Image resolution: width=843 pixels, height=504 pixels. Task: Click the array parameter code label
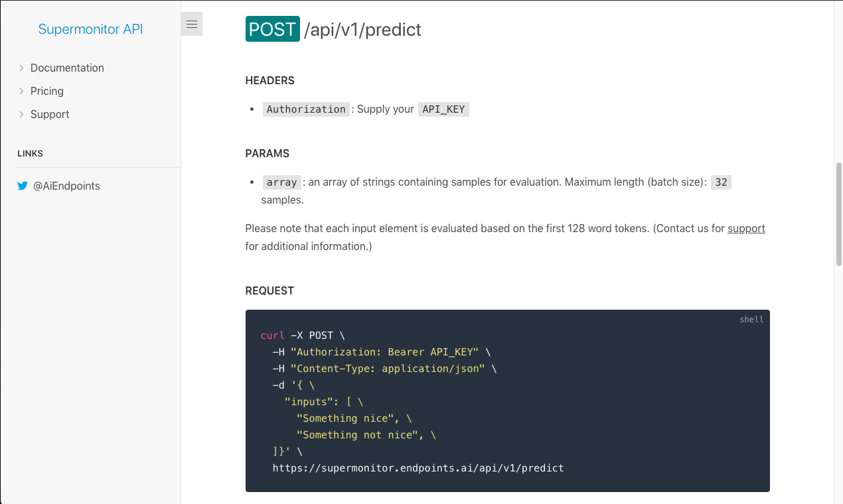[282, 182]
